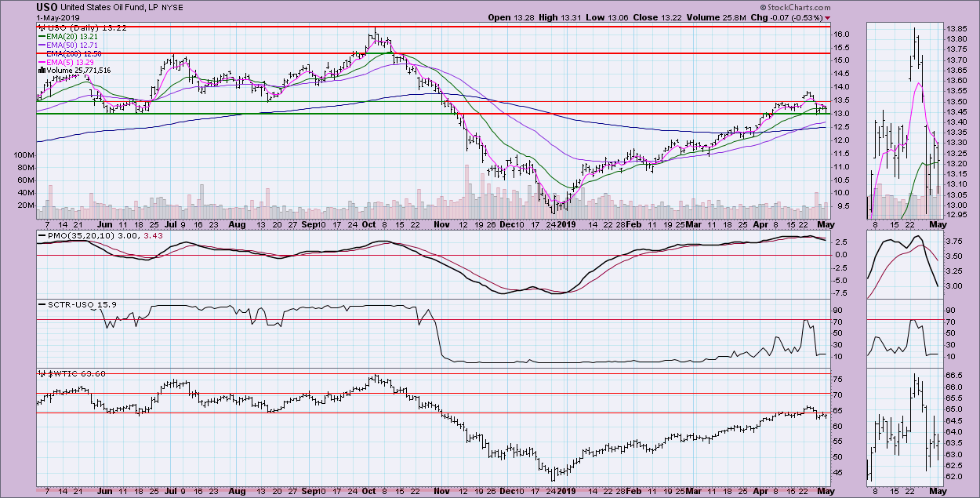Click the Volume histogram legend icon
The image size is (980, 498).
pos(41,70)
